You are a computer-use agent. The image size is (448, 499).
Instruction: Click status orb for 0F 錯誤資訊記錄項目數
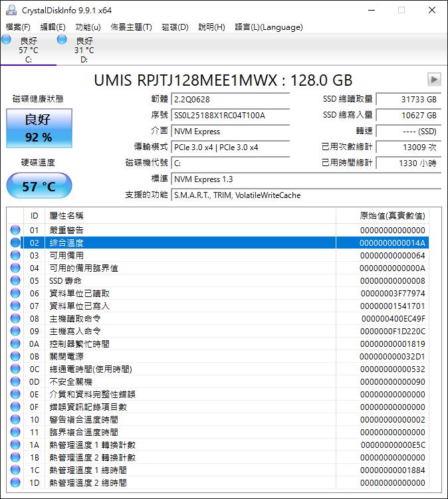(15, 407)
